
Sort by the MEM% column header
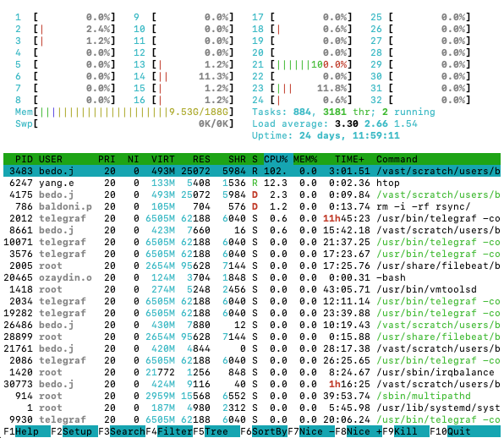coord(305,159)
